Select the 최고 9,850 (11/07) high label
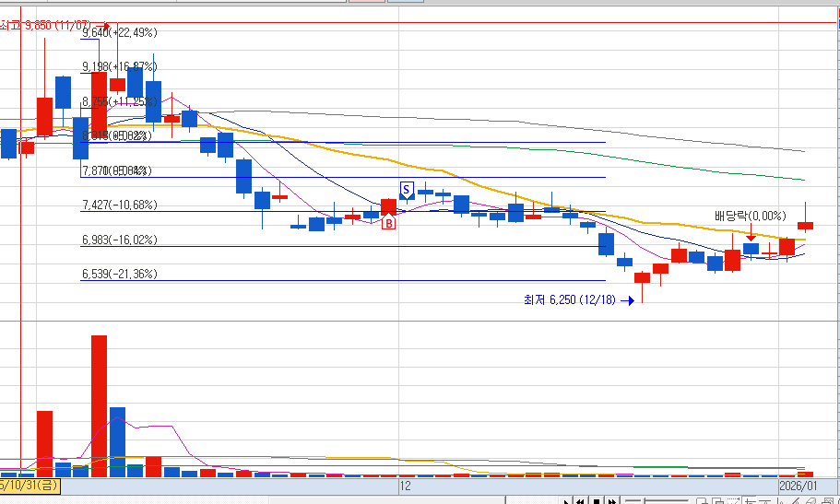Screen dimensions: 840x504 pyautogui.click(x=45, y=25)
